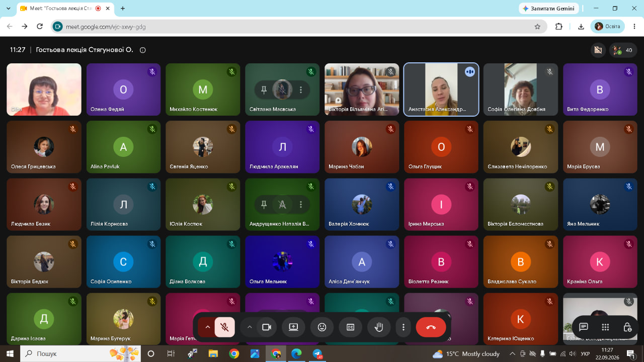Raise your hand in the meeting

coord(379,327)
